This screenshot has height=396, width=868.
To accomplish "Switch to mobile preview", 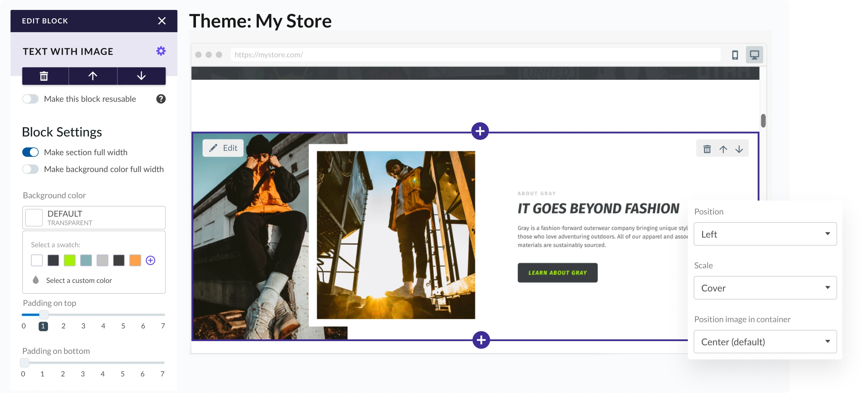I will pyautogui.click(x=735, y=55).
